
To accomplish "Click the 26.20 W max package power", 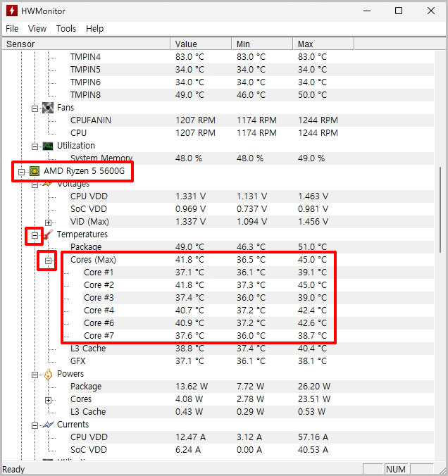I will [313, 387].
